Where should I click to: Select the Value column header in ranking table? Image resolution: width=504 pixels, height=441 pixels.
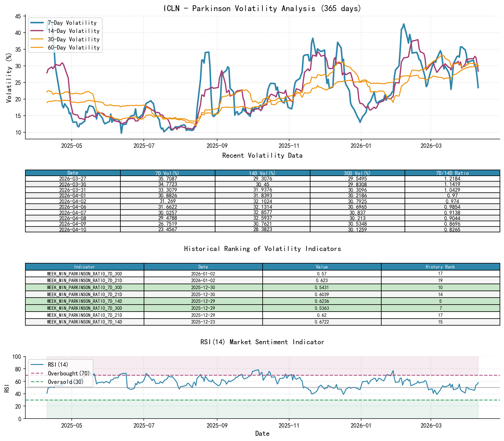point(322,267)
